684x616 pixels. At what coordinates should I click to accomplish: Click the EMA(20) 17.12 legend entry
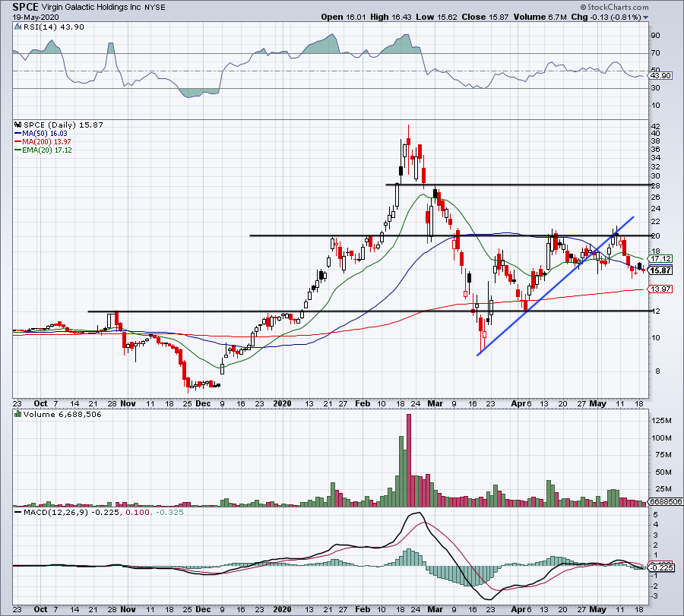click(43, 150)
